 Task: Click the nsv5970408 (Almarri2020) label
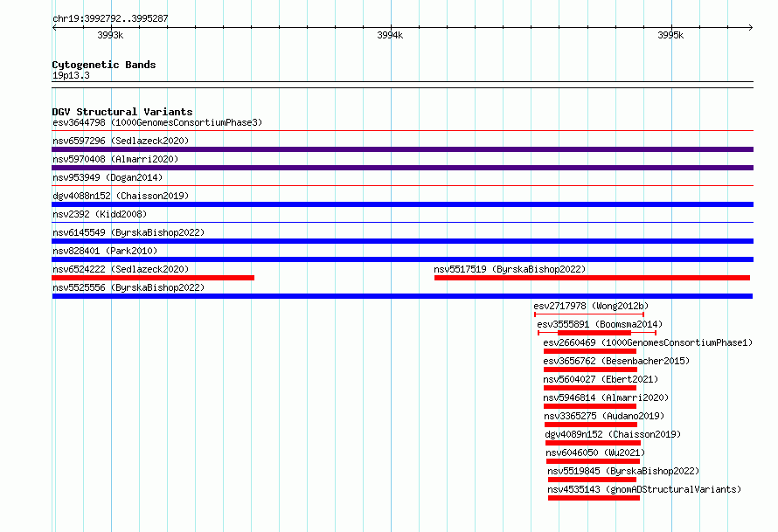[x=115, y=159]
